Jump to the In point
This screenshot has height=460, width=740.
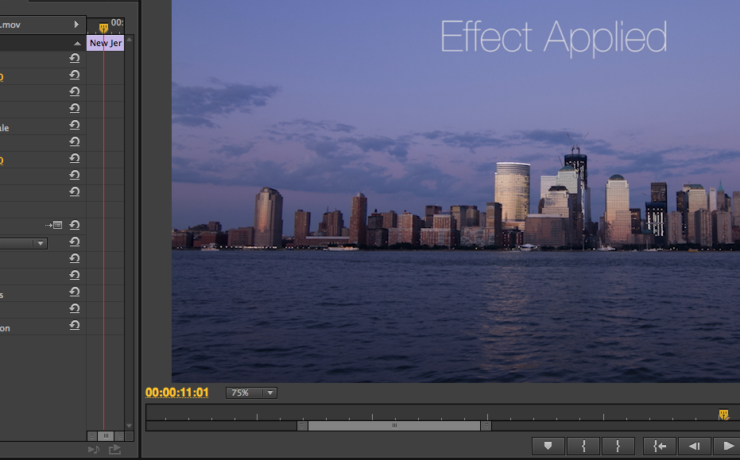click(659, 445)
